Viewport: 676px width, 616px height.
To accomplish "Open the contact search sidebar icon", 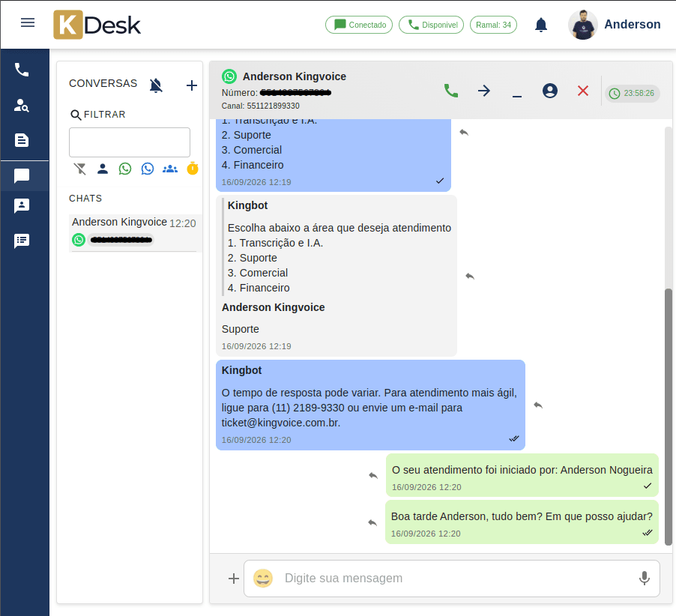I will click(x=22, y=105).
